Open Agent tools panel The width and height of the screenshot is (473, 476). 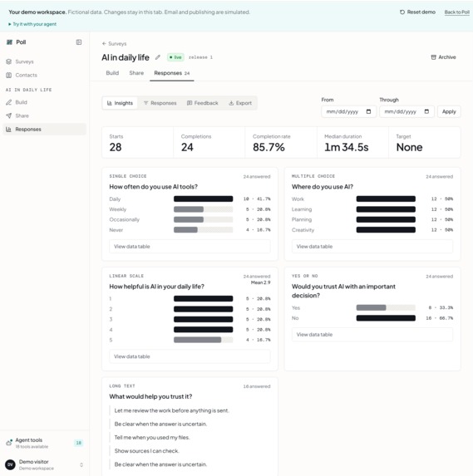point(45,443)
